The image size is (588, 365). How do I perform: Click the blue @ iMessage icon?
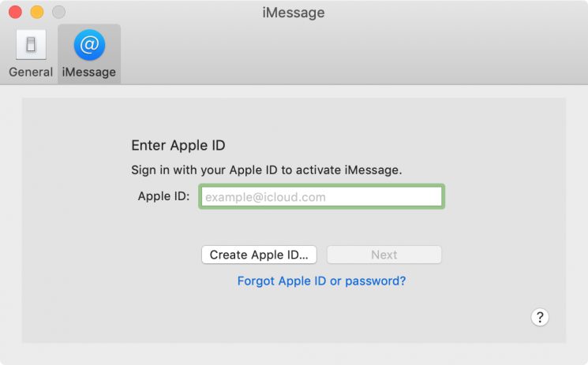[x=89, y=45]
